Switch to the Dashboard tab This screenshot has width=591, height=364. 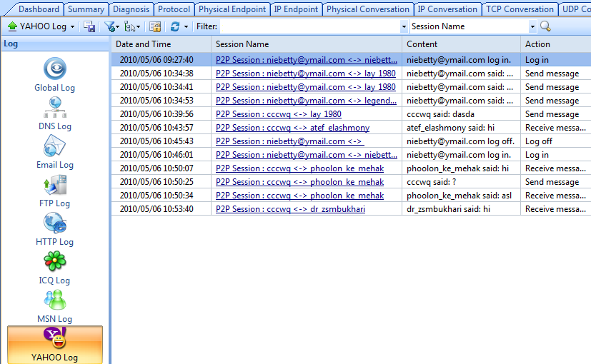[x=39, y=9]
